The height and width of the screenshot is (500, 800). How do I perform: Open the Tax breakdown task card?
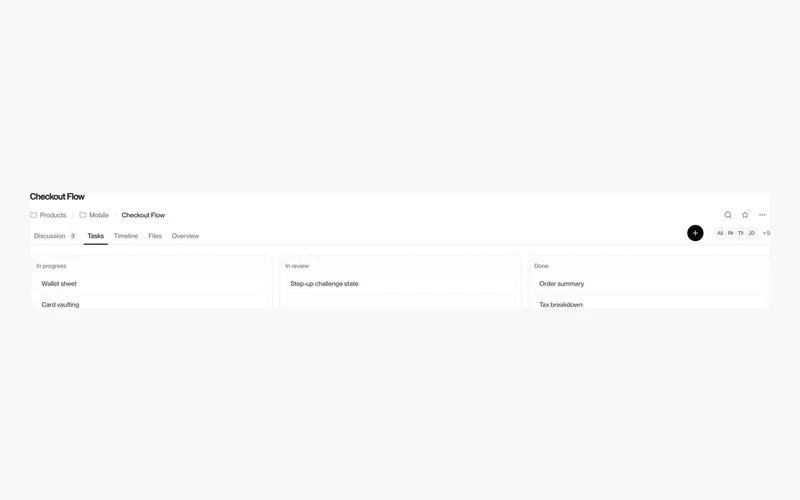649,303
